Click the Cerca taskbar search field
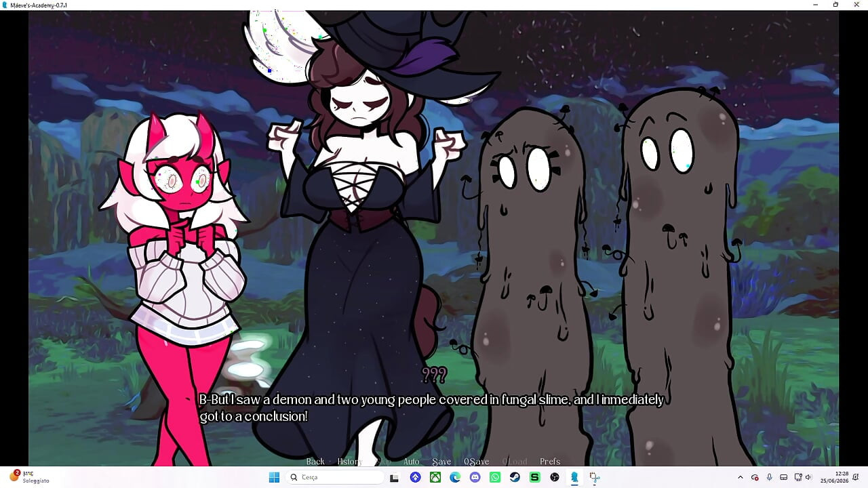868x488 pixels. coord(336,477)
